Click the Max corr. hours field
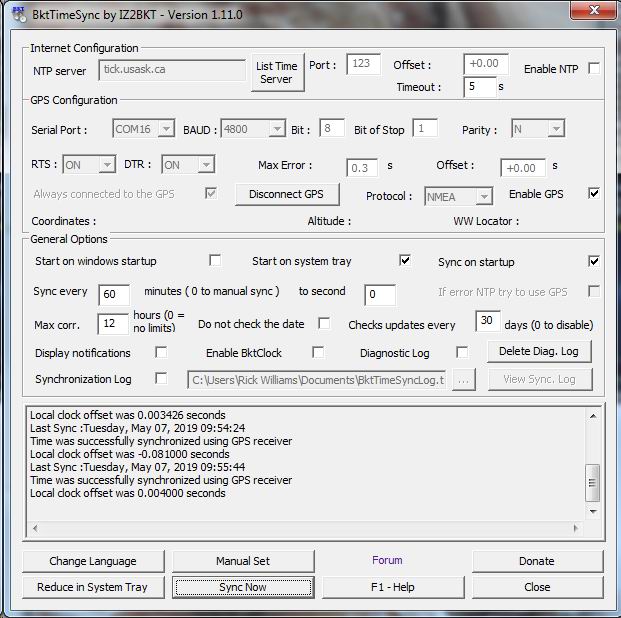Screen dimensions: 621x618 pos(113,323)
